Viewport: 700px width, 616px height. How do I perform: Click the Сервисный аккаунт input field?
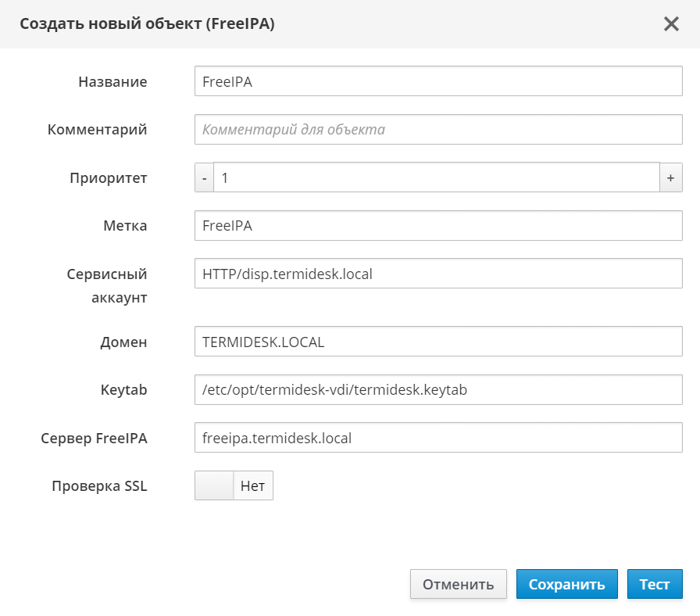438,274
